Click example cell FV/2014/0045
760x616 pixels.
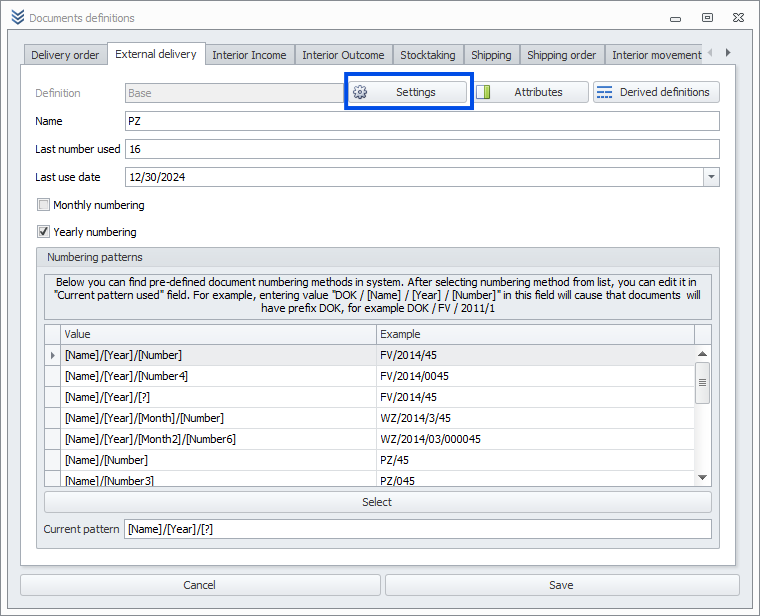click(x=535, y=376)
